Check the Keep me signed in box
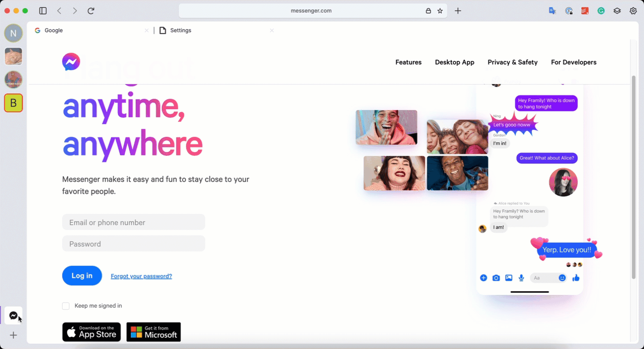The height and width of the screenshot is (349, 644). [x=66, y=306]
